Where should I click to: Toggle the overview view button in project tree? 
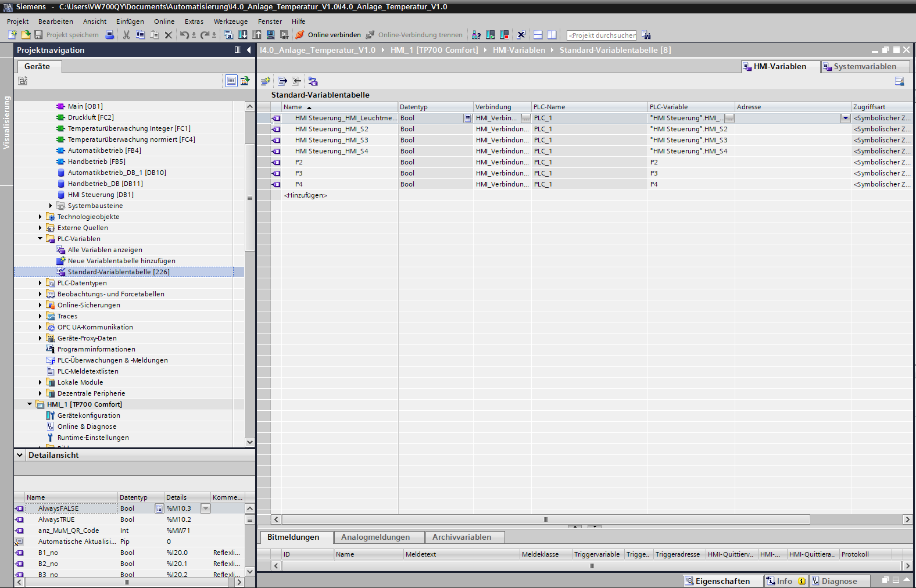pos(231,81)
